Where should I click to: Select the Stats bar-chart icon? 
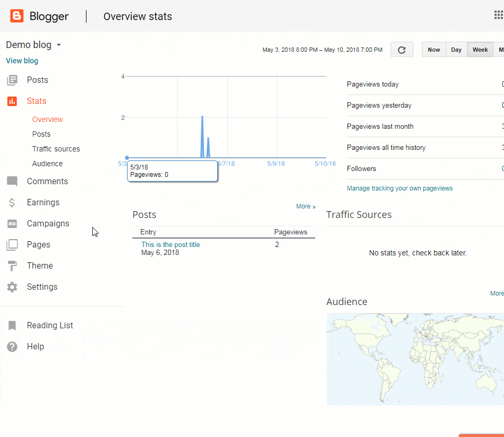click(x=12, y=101)
